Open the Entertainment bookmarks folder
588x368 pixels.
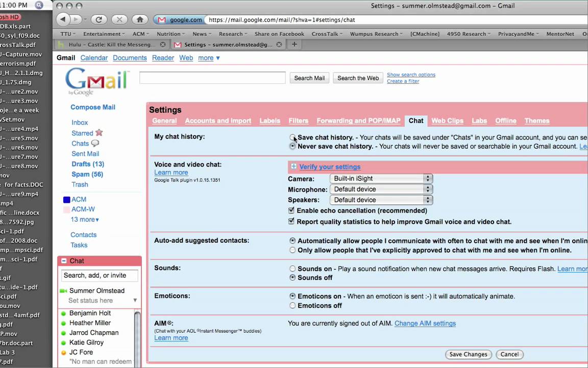104,34
